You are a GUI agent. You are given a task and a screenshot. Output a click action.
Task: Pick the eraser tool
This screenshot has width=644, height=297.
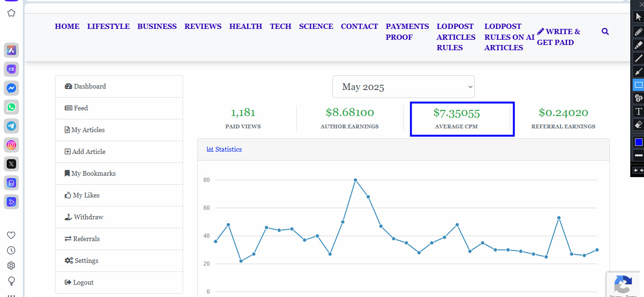(638, 125)
